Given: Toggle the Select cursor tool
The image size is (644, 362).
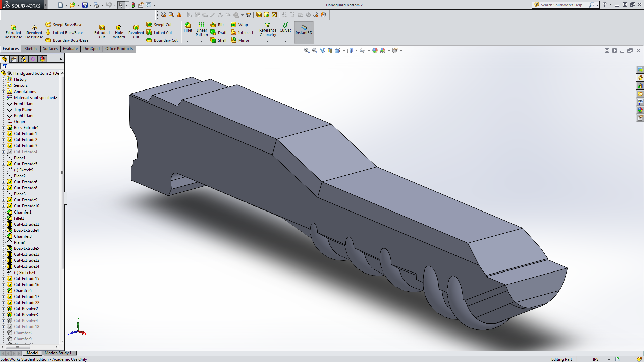Looking at the screenshot, I should [x=121, y=5].
